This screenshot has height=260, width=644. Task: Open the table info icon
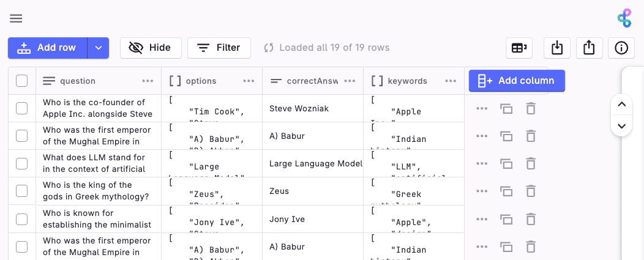click(x=621, y=48)
